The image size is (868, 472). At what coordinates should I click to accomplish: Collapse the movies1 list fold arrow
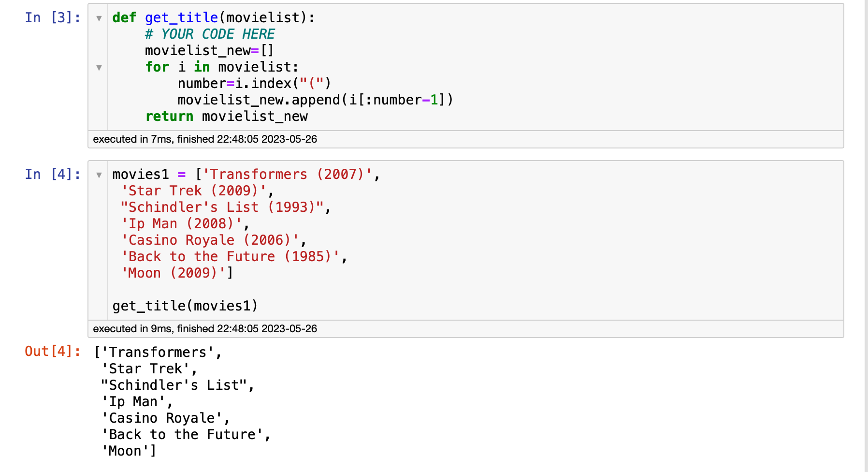click(99, 175)
